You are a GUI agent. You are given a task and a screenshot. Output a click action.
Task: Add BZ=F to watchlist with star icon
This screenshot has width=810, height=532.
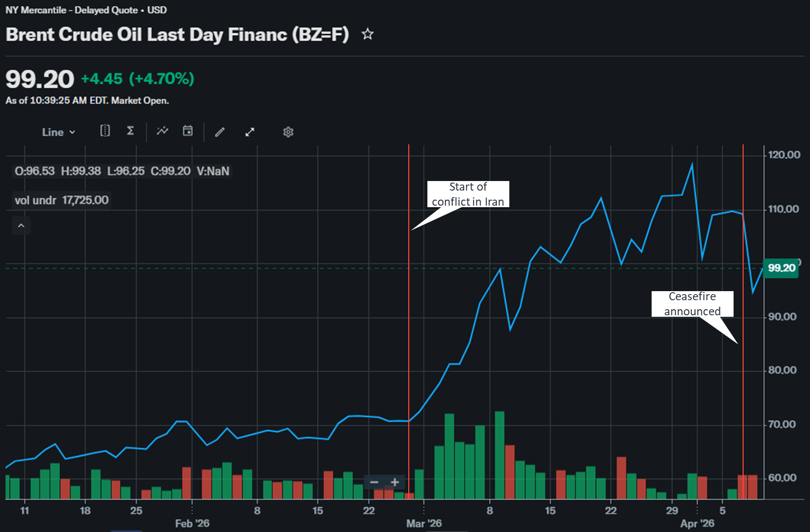[x=368, y=34]
